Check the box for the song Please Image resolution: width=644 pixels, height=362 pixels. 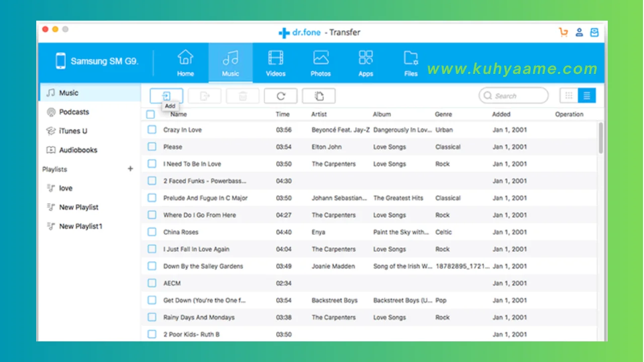click(x=152, y=147)
